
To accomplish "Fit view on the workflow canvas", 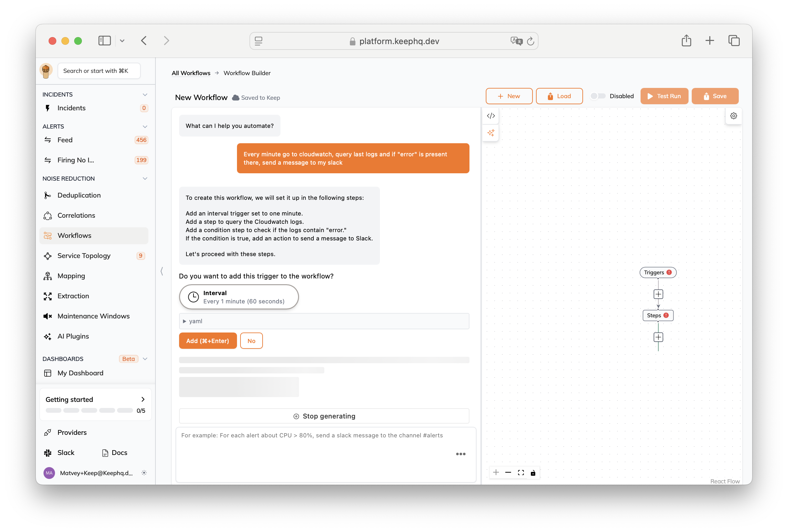I will 520,472.
